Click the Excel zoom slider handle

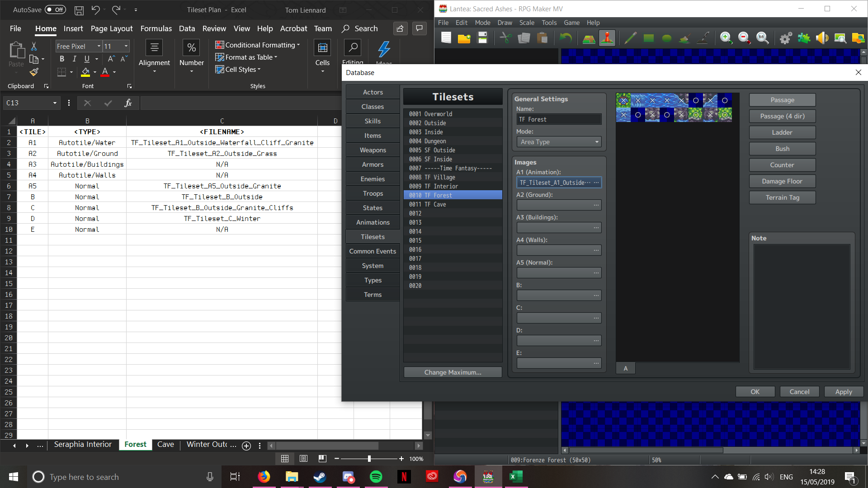tap(369, 459)
